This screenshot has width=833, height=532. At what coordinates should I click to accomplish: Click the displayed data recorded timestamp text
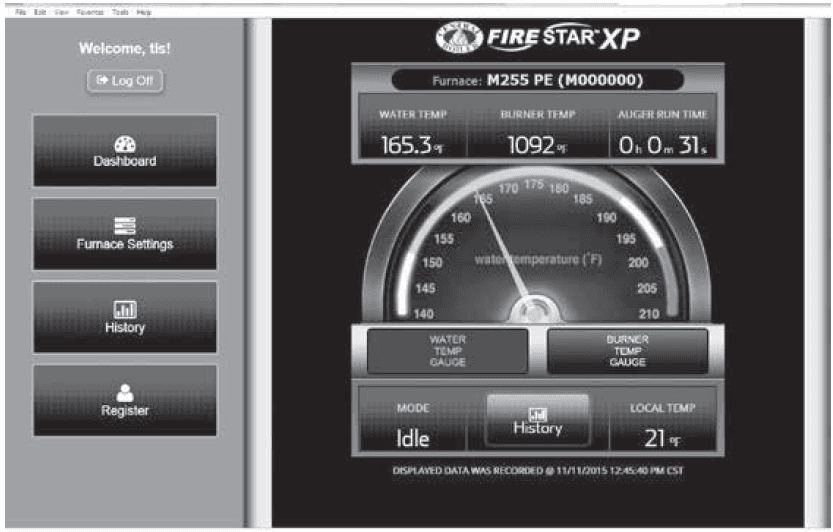pyautogui.click(x=538, y=470)
